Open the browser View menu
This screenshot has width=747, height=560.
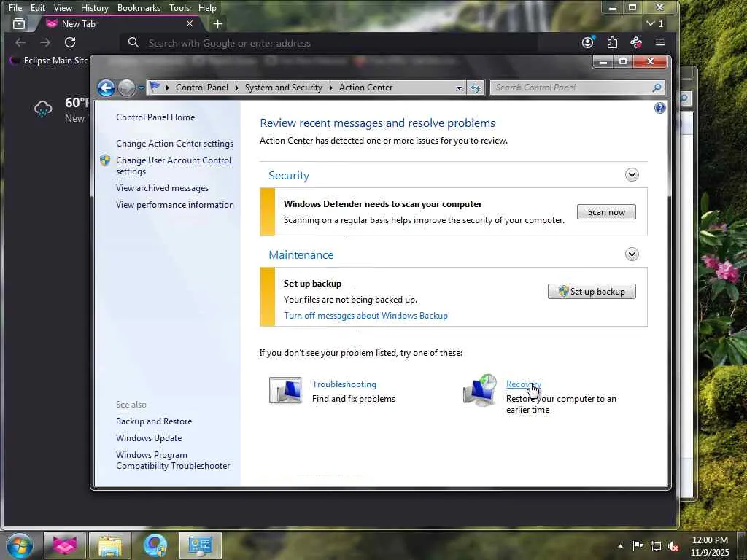(x=63, y=8)
